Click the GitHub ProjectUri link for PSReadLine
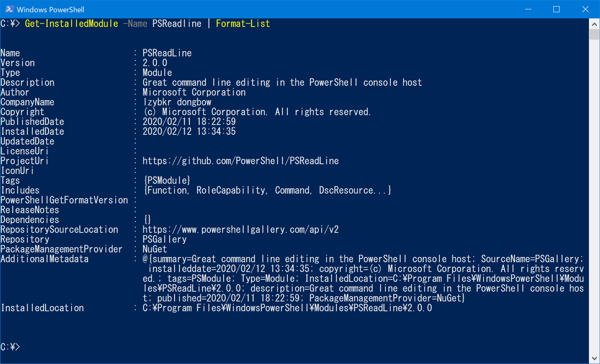This screenshot has height=364, width=600. pyautogui.click(x=240, y=161)
